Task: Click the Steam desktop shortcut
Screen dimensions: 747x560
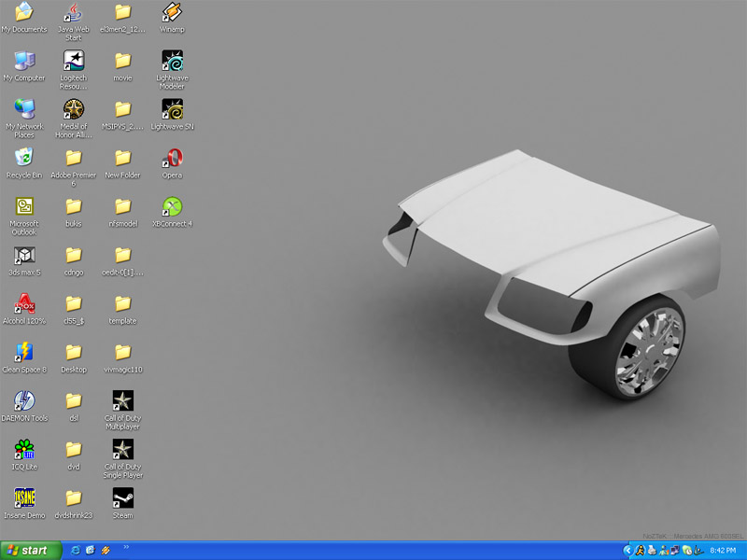Action: [122, 498]
